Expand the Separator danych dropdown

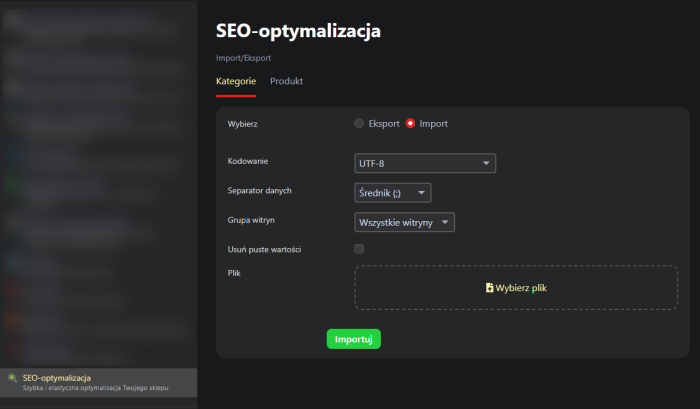click(x=392, y=193)
